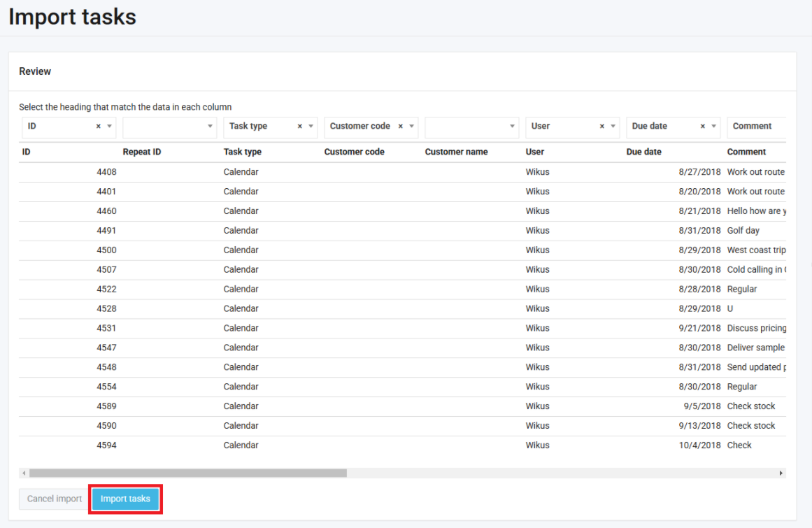This screenshot has height=528, width=812.
Task: Expand the empty Repeat ID heading dropdown
Action: coord(211,127)
